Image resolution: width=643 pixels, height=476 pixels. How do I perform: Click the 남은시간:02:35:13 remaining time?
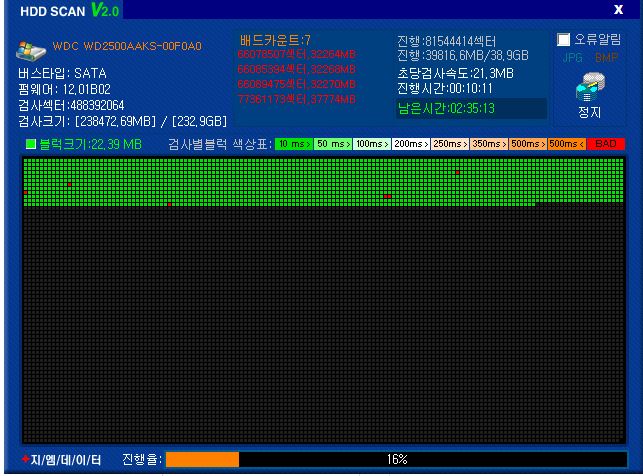[x=446, y=109]
